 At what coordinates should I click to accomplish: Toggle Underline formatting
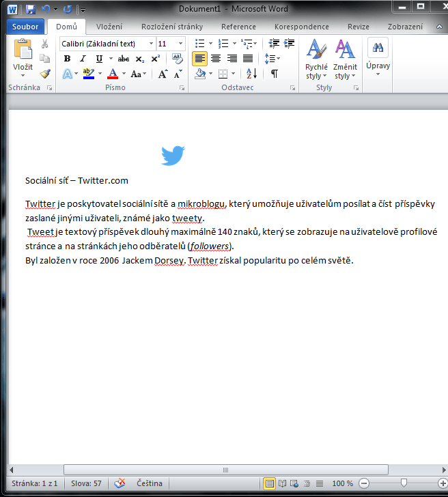coord(99,59)
